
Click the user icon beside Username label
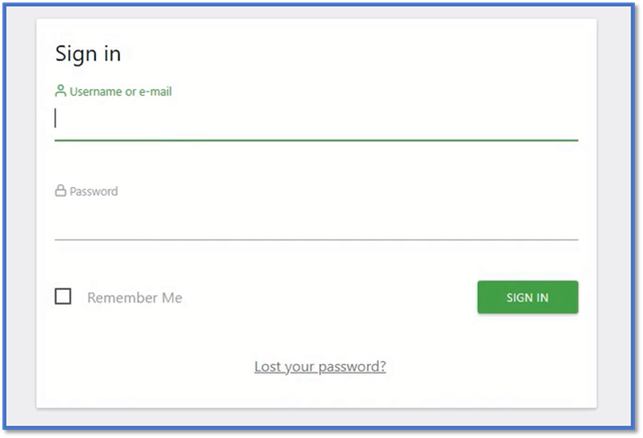(60, 91)
